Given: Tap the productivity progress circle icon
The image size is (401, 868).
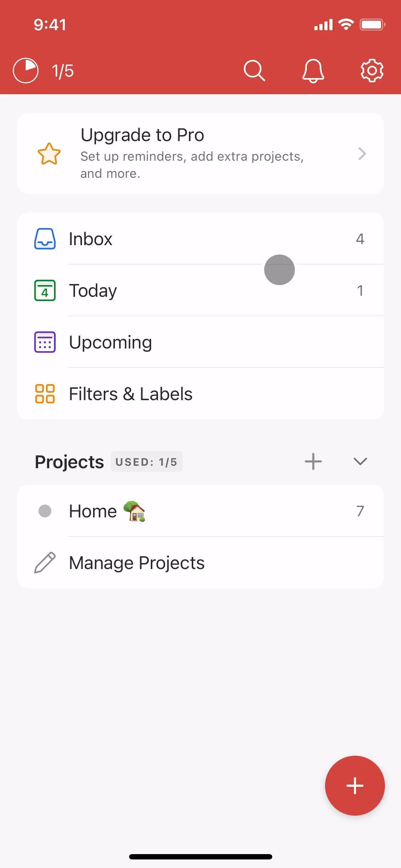Looking at the screenshot, I should [x=26, y=71].
